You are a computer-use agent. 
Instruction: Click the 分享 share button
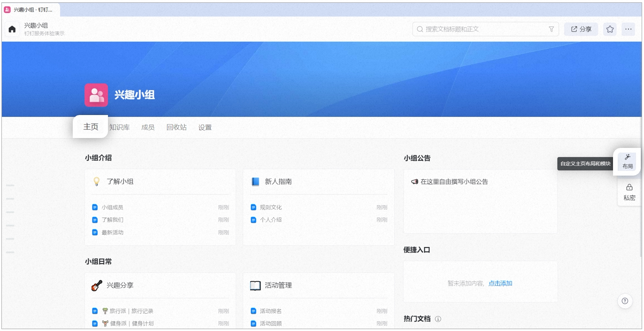(581, 29)
